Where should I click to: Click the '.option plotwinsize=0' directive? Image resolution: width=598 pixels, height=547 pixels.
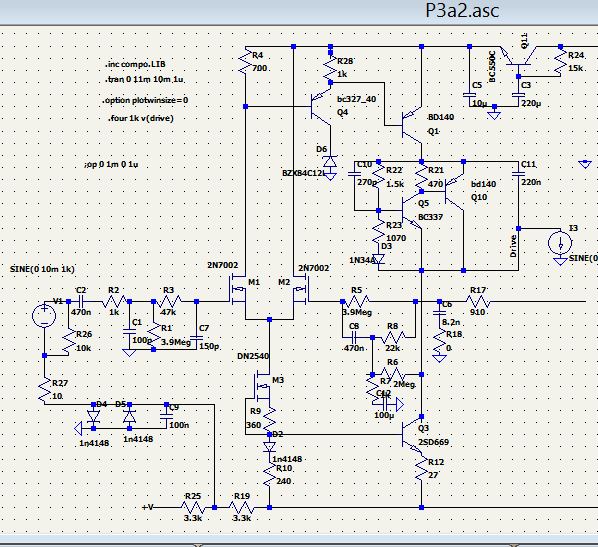pyautogui.click(x=145, y=100)
